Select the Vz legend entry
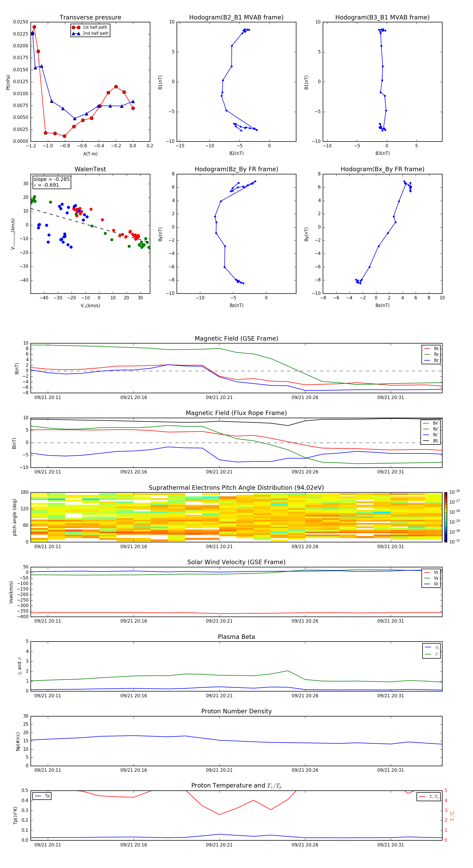 (x=431, y=584)
